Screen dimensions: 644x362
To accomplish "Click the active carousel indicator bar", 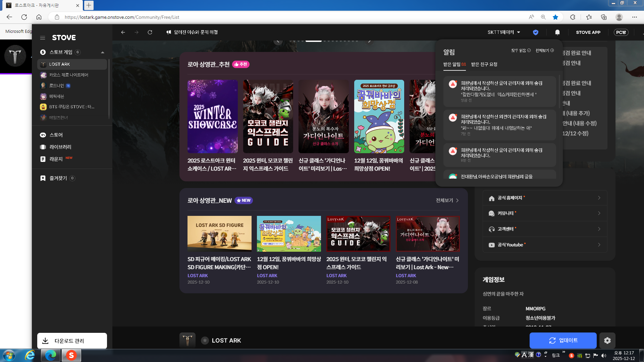I will coord(313,41).
